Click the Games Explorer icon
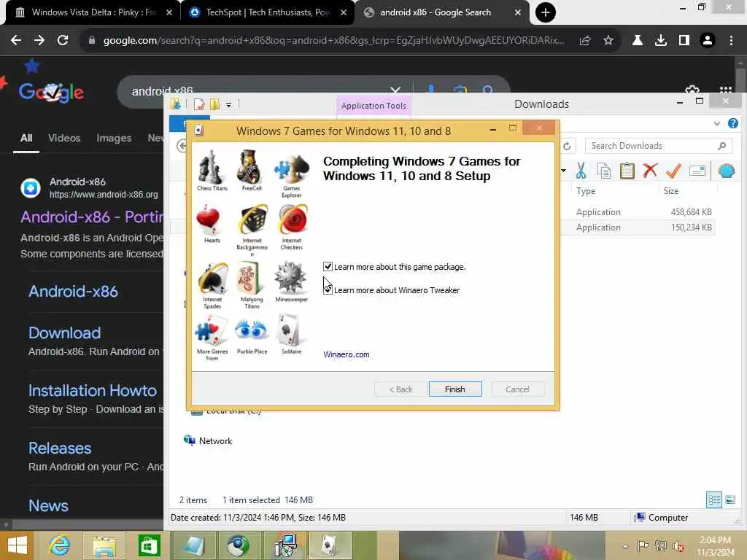Screen dimensions: 747x560 (291, 168)
